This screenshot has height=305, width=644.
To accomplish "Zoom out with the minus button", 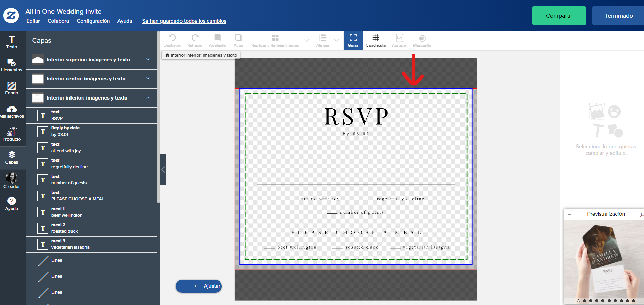I will coord(183,286).
